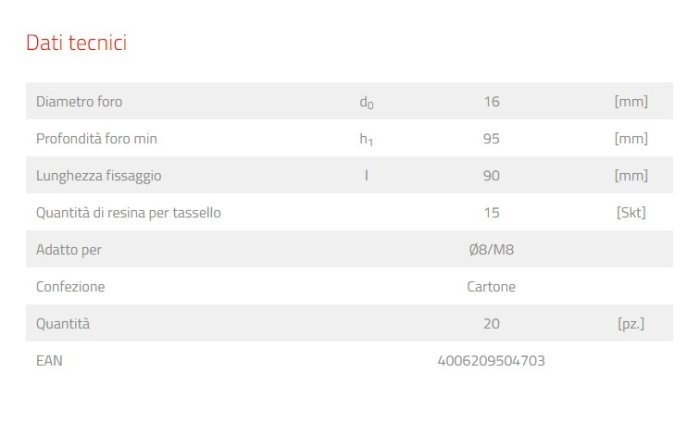This screenshot has height=422, width=700.
Task: Click the [pz.] unit cell
Action: point(631,324)
